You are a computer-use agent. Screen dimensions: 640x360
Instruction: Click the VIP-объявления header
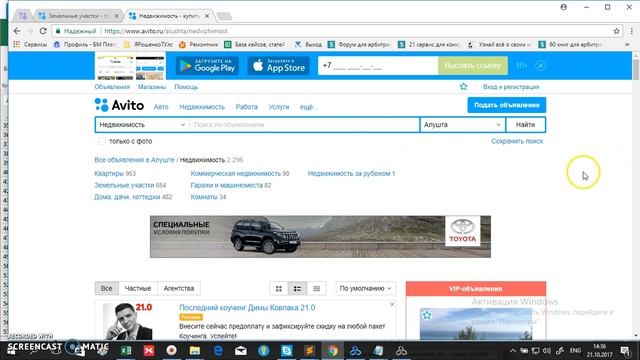pos(476,289)
